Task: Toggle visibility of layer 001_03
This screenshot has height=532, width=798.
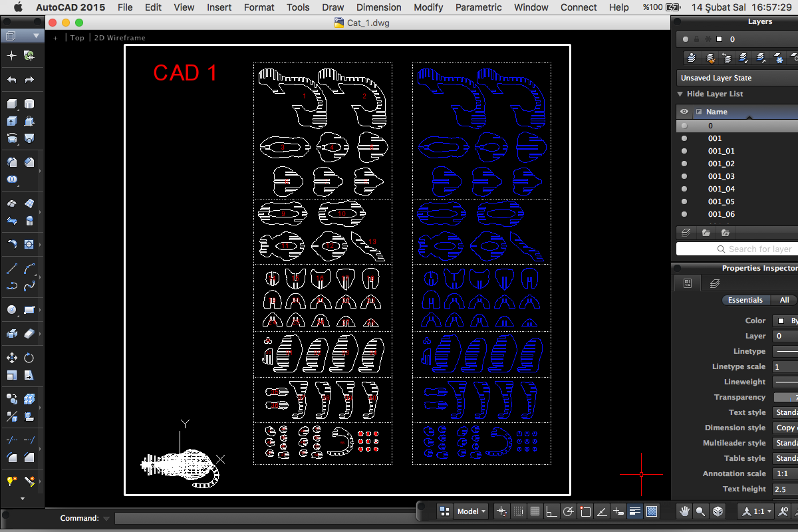Action: coord(684,176)
